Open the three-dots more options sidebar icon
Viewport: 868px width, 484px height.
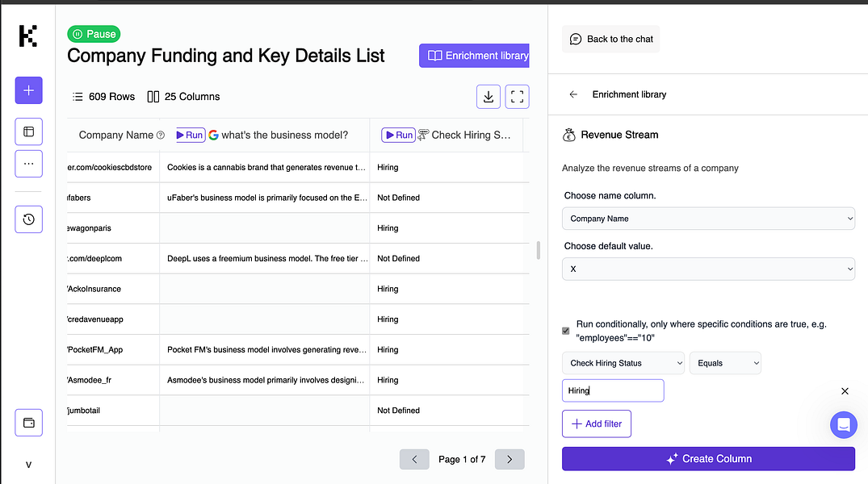(28, 163)
